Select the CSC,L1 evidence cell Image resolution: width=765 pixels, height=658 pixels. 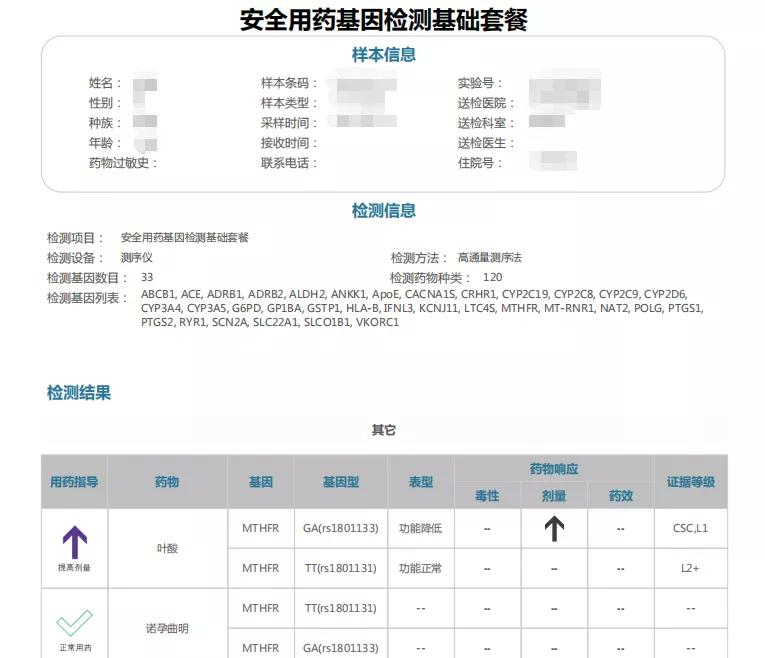point(690,528)
